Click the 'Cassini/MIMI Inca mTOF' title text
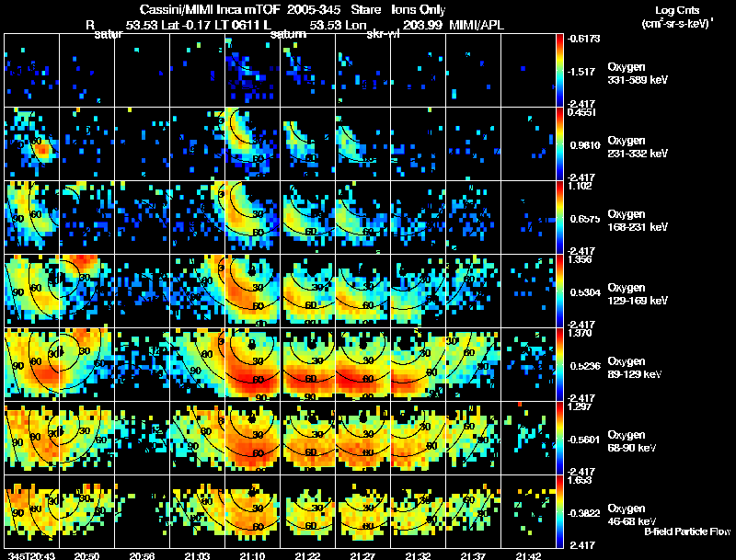736x560 pixels. pos(210,10)
